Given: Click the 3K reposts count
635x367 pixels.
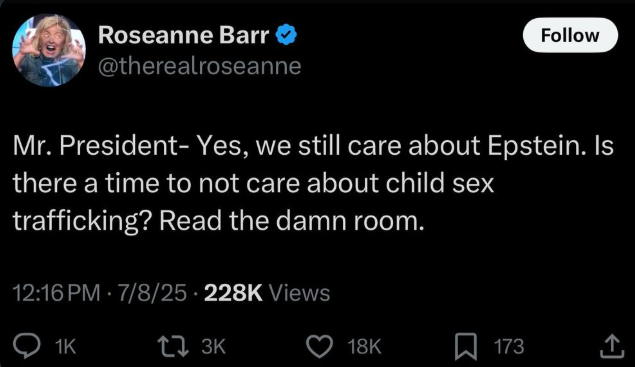Looking at the screenshot, I should click(x=213, y=346).
